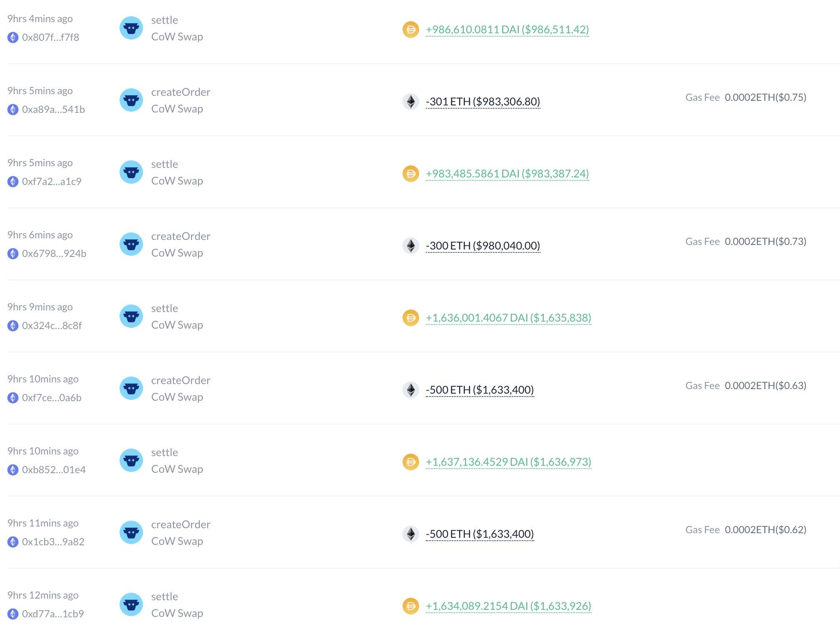Click the Gas Fee 0.0002ETH($0.75) text
This screenshot has height=629, width=840.
(x=745, y=97)
